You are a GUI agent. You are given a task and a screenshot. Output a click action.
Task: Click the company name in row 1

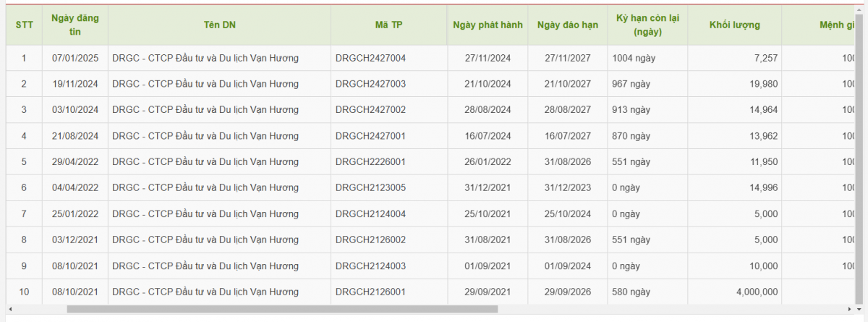click(x=205, y=58)
